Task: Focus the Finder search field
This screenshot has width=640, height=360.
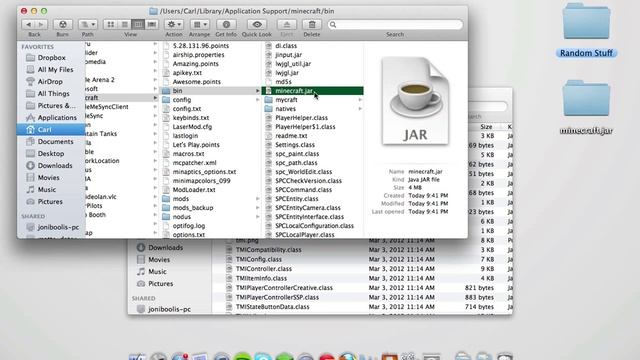Action: click(395, 24)
